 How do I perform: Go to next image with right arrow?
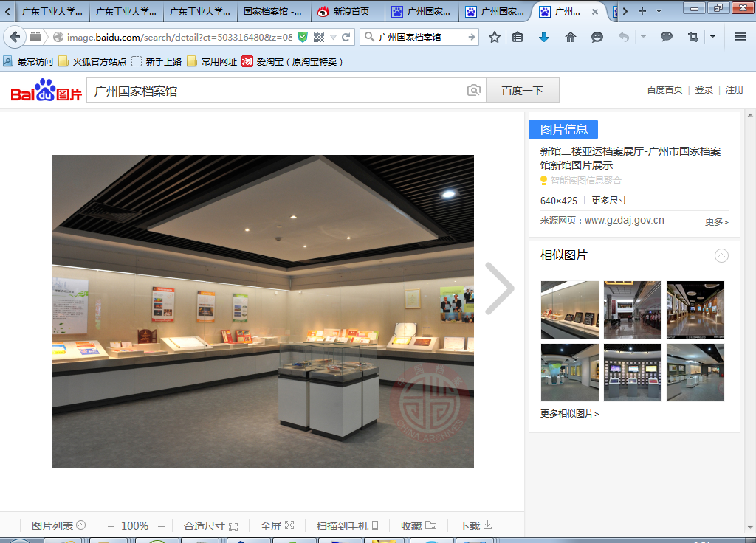pyautogui.click(x=499, y=288)
